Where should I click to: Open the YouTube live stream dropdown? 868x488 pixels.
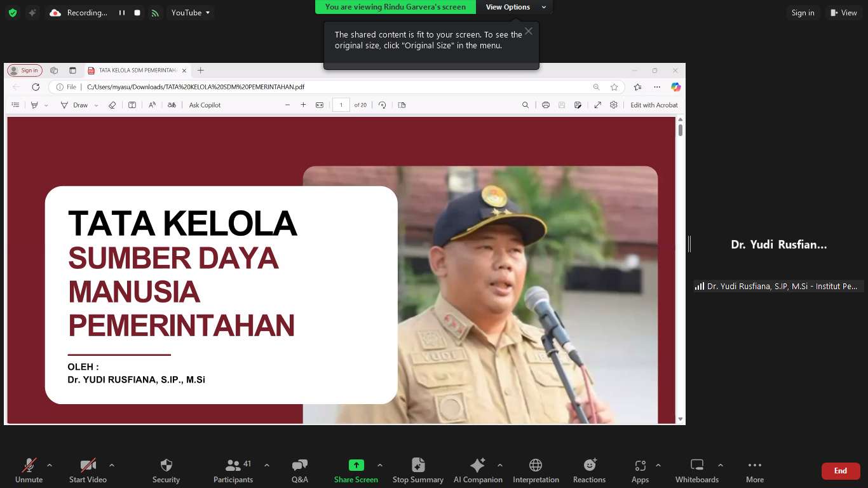(190, 13)
